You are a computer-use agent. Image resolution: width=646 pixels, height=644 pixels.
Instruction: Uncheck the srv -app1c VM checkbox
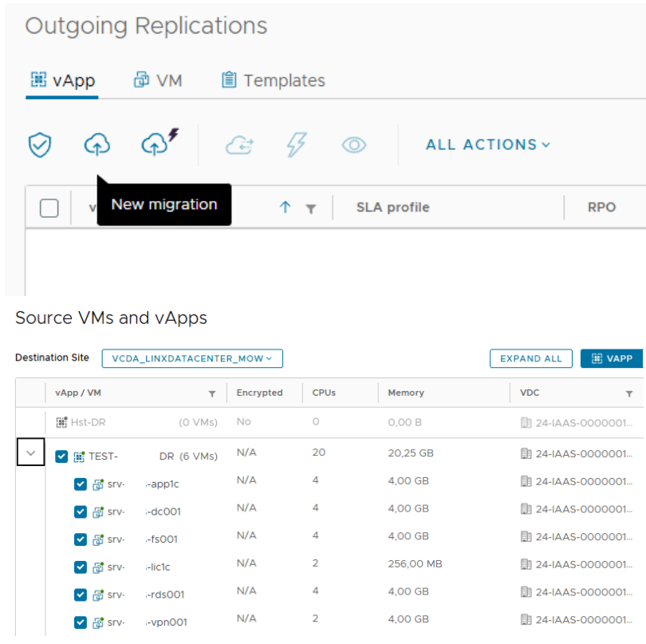click(x=80, y=484)
